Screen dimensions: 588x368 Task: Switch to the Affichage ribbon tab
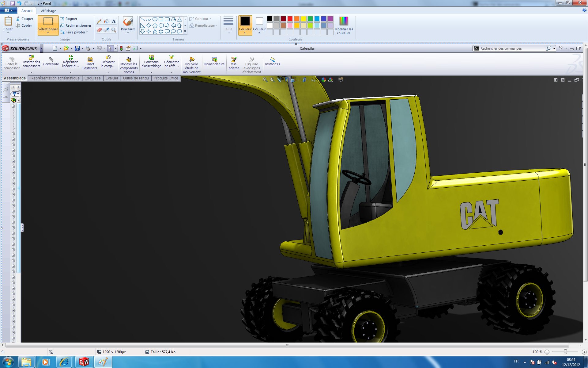(x=48, y=11)
